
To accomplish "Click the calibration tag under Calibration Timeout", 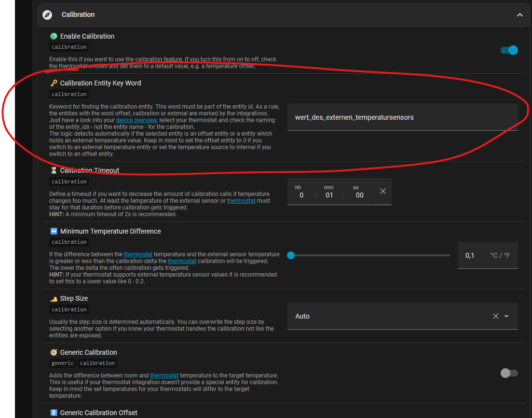I will 69,181.
